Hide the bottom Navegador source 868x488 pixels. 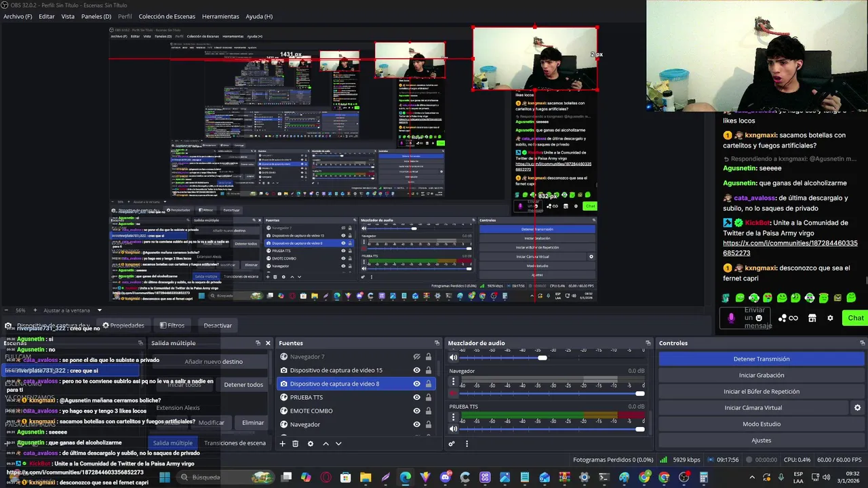[416, 424]
